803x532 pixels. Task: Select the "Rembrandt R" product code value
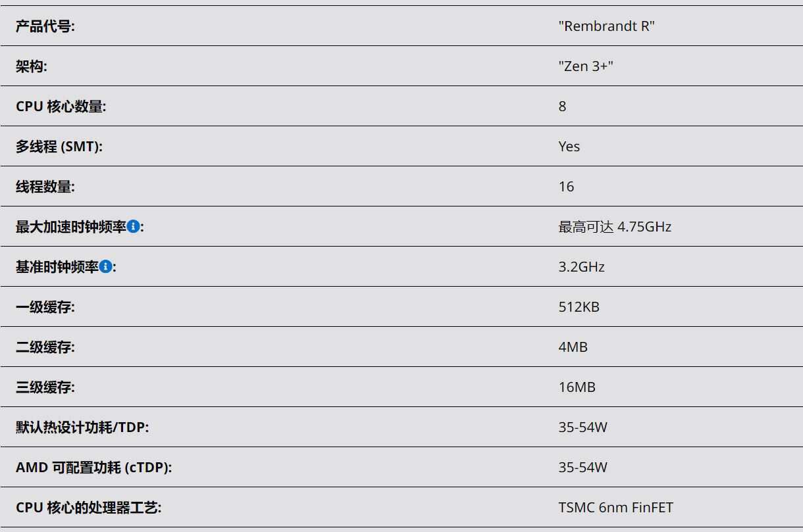(x=606, y=26)
